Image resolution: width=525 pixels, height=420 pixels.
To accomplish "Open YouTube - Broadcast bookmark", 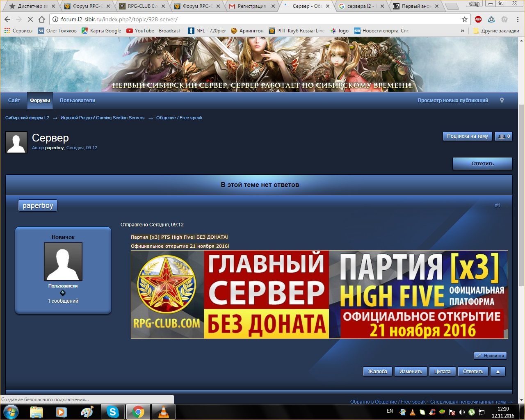I will point(153,31).
